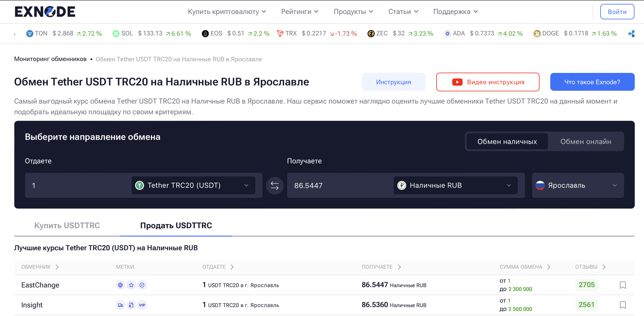This screenshot has width=644, height=316.
Task: Click the Exnode logo
Action: (x=45, y=12)
